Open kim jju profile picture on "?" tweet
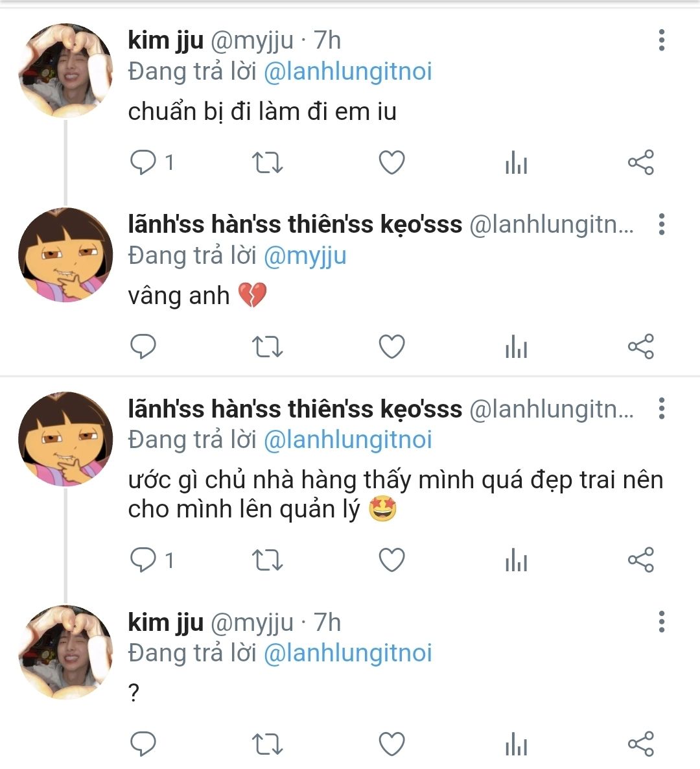 (65, 652)
